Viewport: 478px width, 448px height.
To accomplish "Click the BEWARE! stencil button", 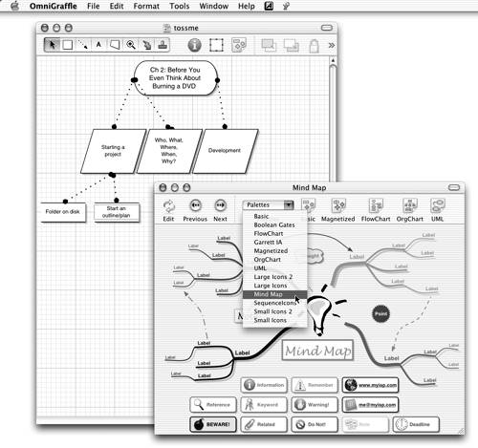I will tap(213, 424).
